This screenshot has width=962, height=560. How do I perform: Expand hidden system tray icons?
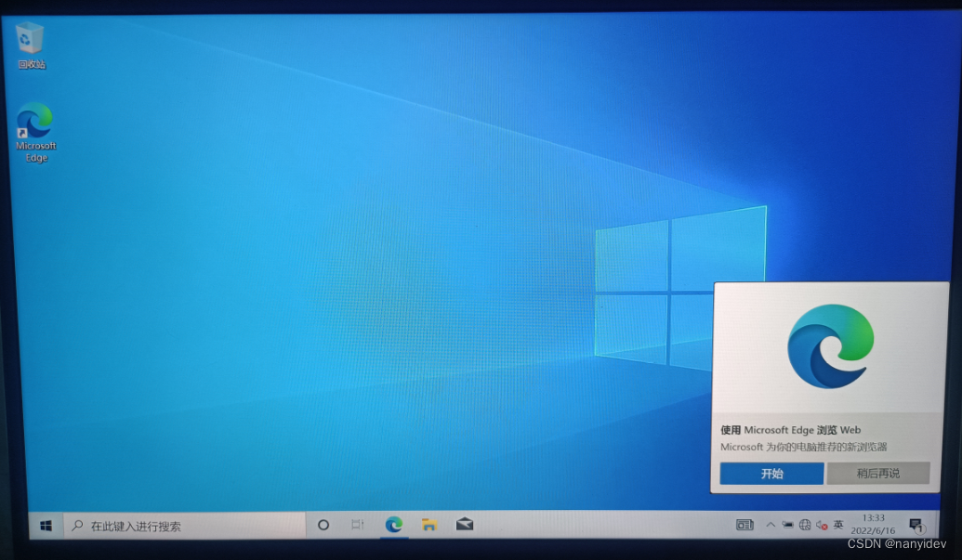(771, 525)
